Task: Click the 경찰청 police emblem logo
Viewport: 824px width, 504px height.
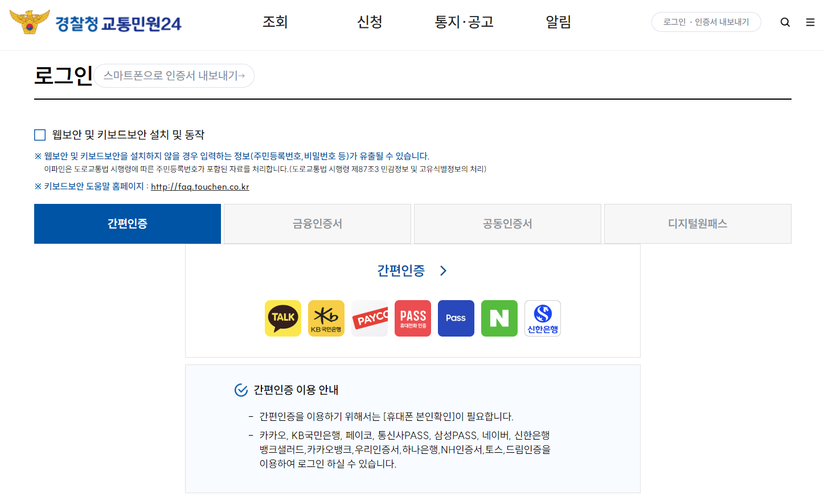Action: click(x=30, y=22)
